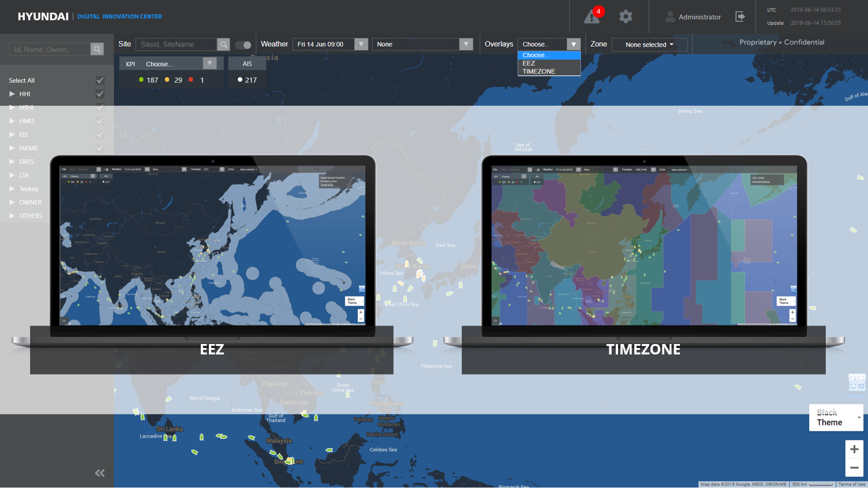Select TIMEZONE overlay option

click(549, 71)
